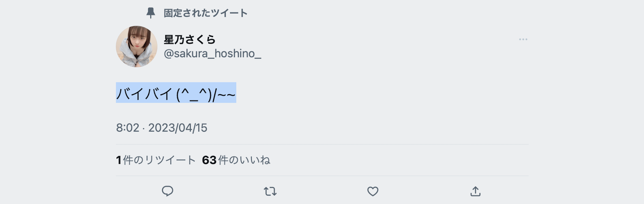Click the 2023/04/15 tweet date
Image resolution: width=644 pixels, height=204 pixels.
(178, 128)
